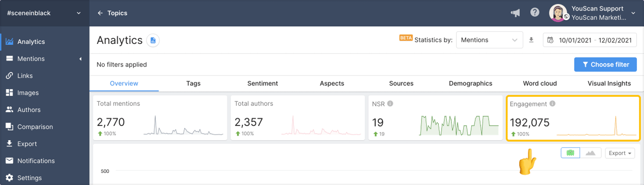Viewport: 644px width, 185px height.
Task: Switch to the Demographics tab
Action: (470, 83)
